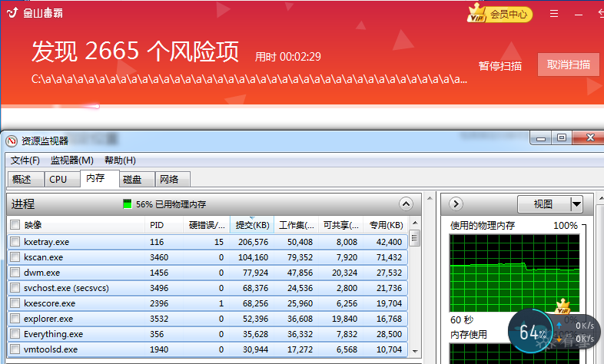
Task: Select the dwm.exe process name
Action: (x=41, y=273)
